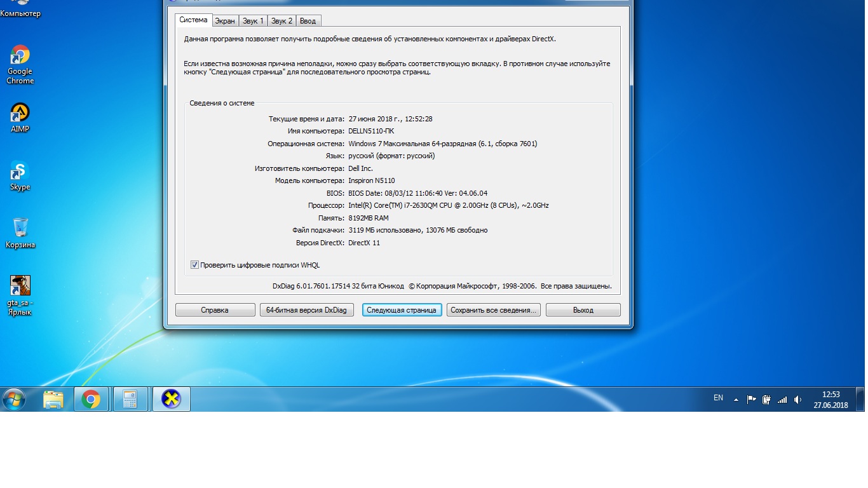Open Google Chrome desktop shortcut
Viewport: 868px width, 488px height.
20,65
